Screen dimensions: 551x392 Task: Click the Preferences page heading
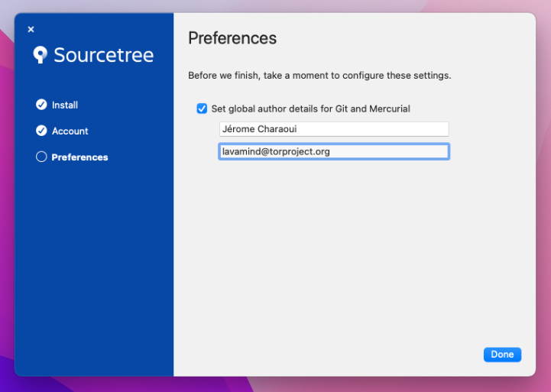click(x=232, y=38)
